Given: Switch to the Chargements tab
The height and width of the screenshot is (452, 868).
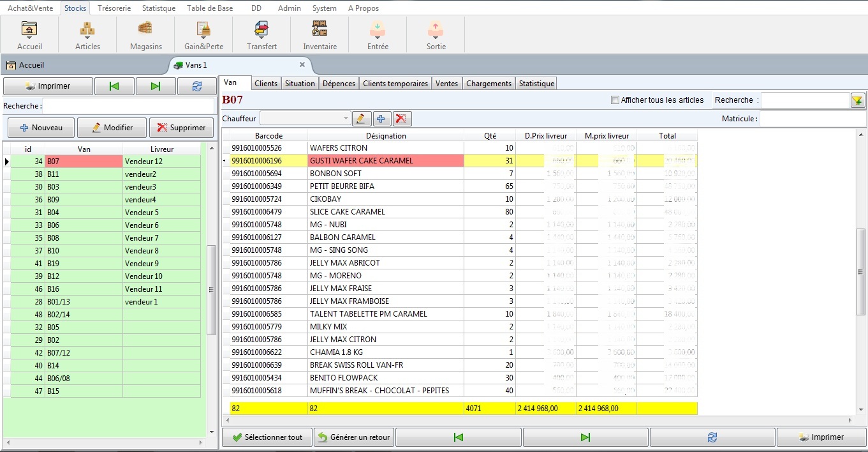Looking at the screenshot, I should click(x=489, y=84).
